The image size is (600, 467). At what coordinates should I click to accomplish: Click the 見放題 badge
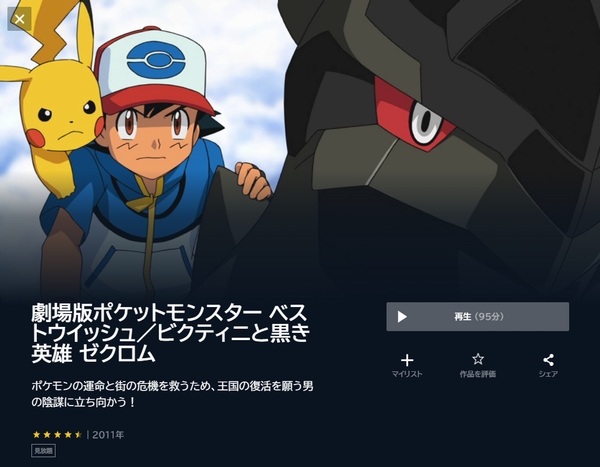[x=43, y=451]
